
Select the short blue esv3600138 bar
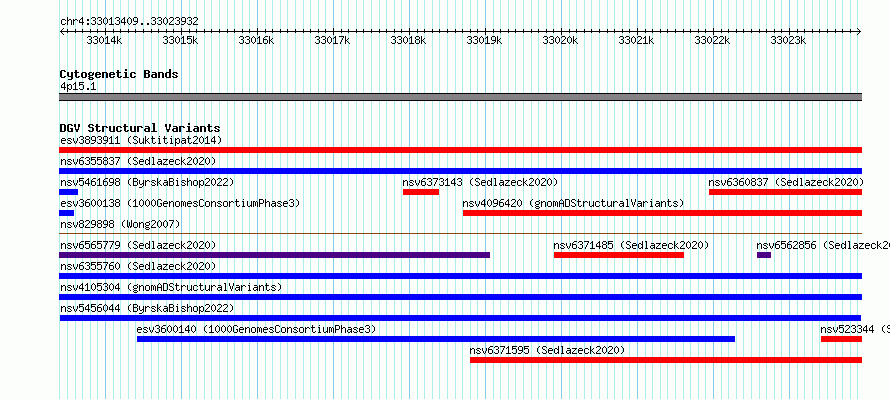[66, 213]
